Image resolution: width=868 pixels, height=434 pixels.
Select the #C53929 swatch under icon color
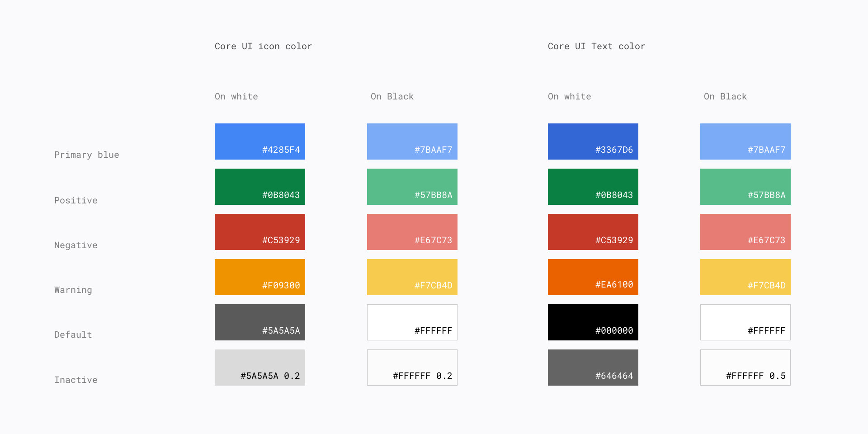coord(260,232)
